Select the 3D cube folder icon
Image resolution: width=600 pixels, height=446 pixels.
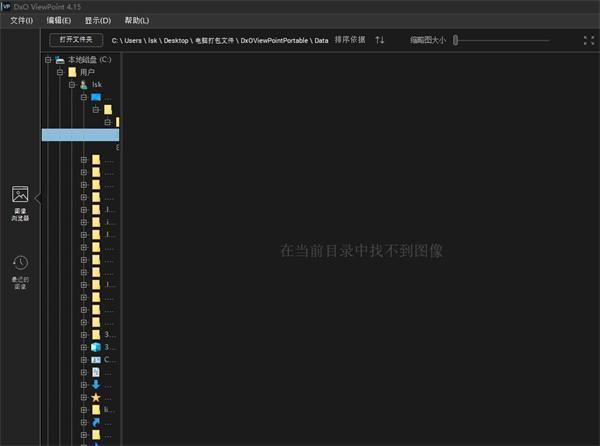coord(96,347)
